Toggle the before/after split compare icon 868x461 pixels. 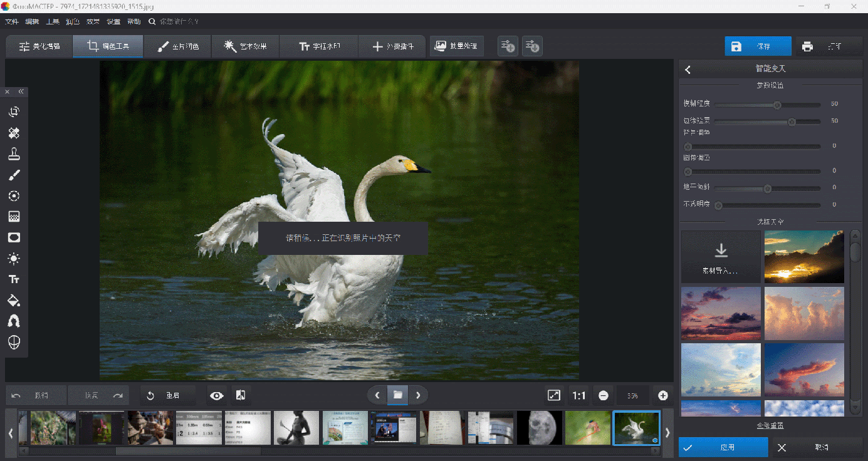[240, 395]
